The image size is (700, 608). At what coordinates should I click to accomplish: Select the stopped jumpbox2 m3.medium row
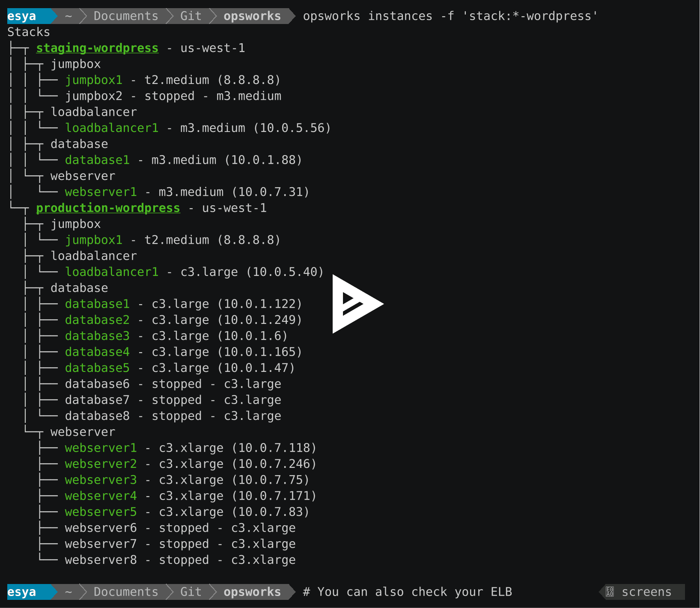(173, 96)
